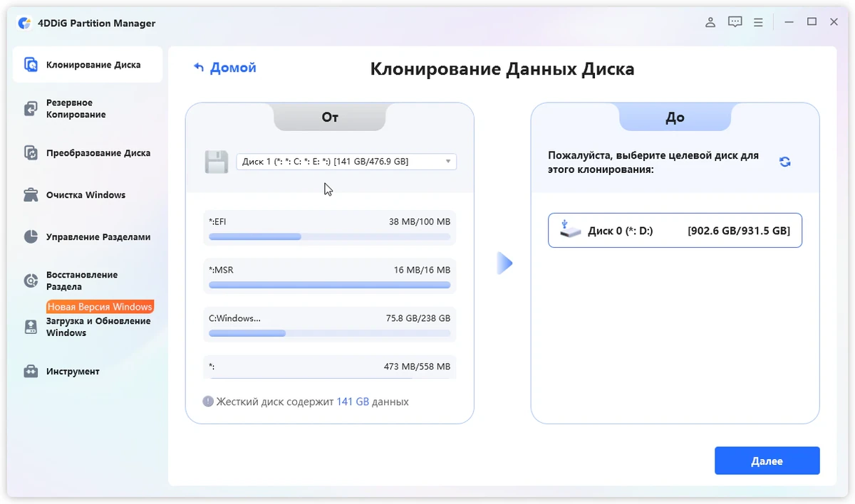Click the От source tab header

tap(330, 117)
